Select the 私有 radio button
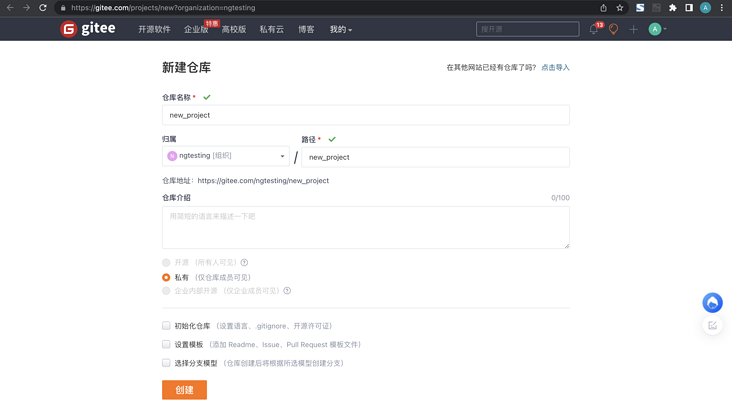Viewport: 732px width, 407px height. tap(166, 277)
